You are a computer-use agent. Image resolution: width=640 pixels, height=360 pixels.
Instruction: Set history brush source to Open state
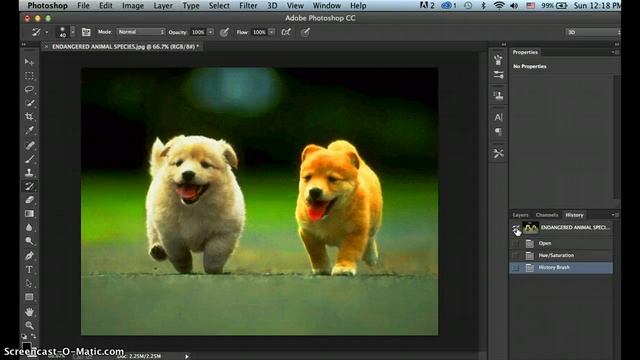pos(516,243)
